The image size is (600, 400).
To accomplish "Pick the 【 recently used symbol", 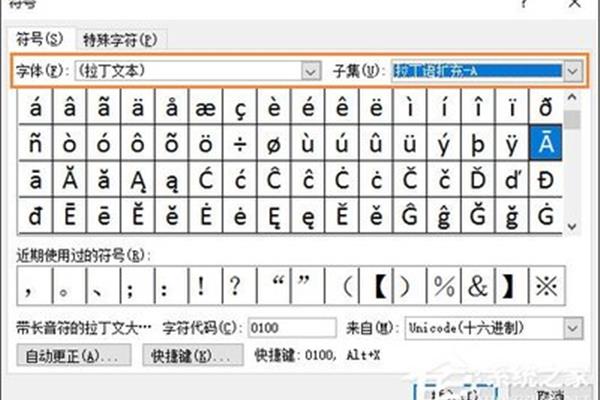I will [x=376, y=286].
